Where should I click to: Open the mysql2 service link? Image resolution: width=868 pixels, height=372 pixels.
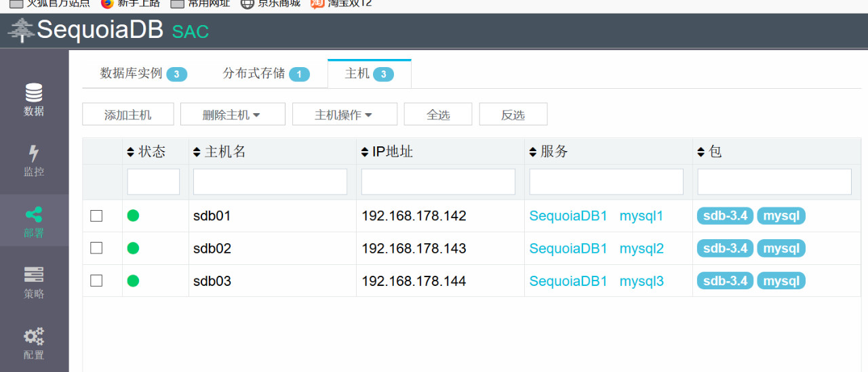(x=642, y=249)
